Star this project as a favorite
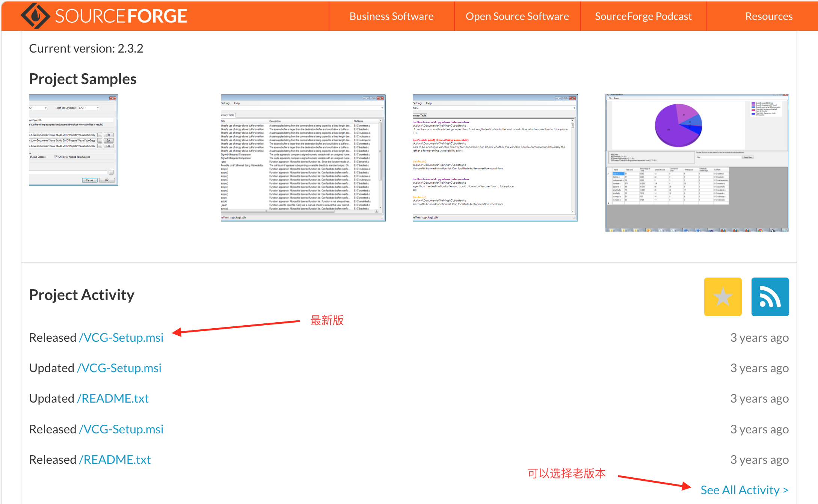 (722, 296)
